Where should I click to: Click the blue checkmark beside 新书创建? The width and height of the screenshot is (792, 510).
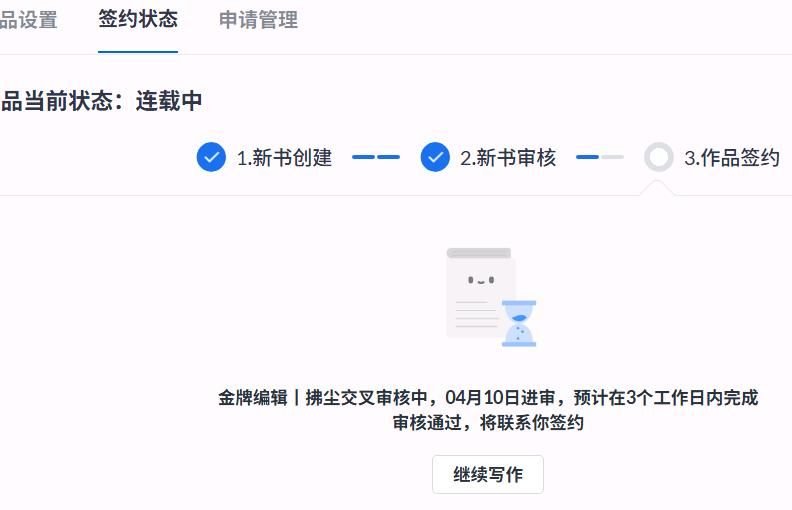click(x=211, y=157)
